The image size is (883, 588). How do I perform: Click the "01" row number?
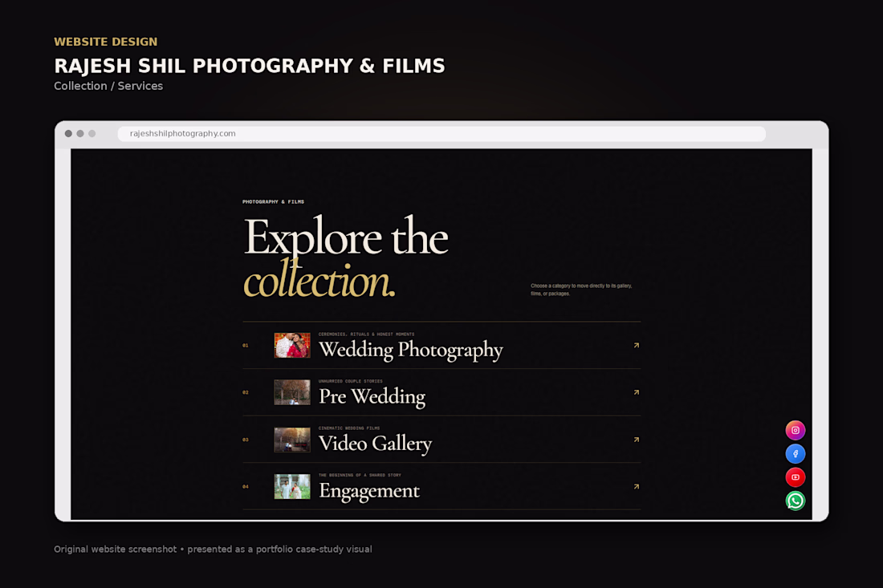click(x=246, y=346)
